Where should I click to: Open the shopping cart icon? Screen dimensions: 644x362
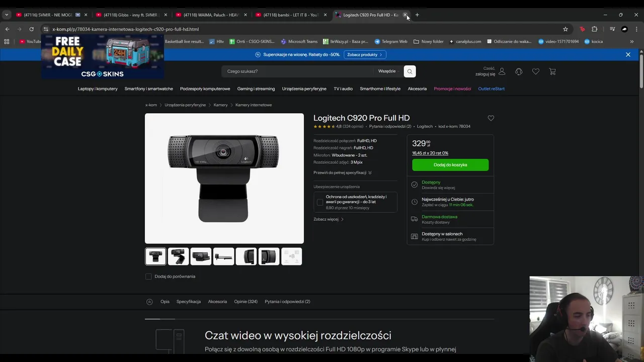[x=552, y=71]
